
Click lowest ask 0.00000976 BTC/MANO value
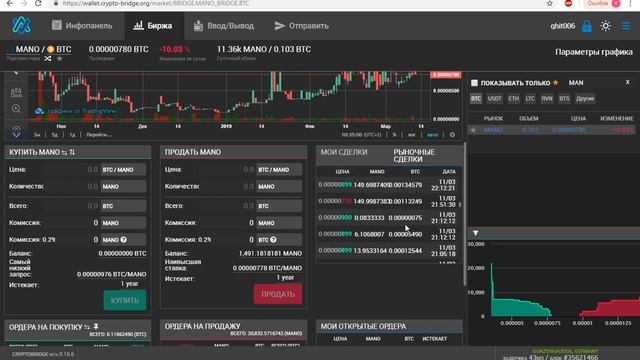coord(111,274)
